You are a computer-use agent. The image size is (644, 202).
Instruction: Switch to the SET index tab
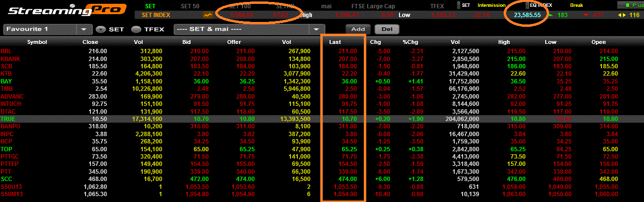(151, 6)
